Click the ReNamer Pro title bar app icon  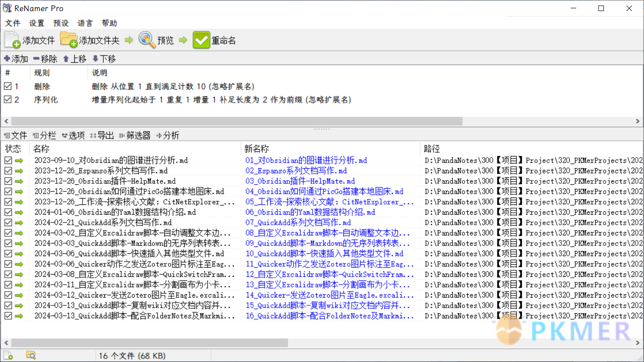coord(7,8)
